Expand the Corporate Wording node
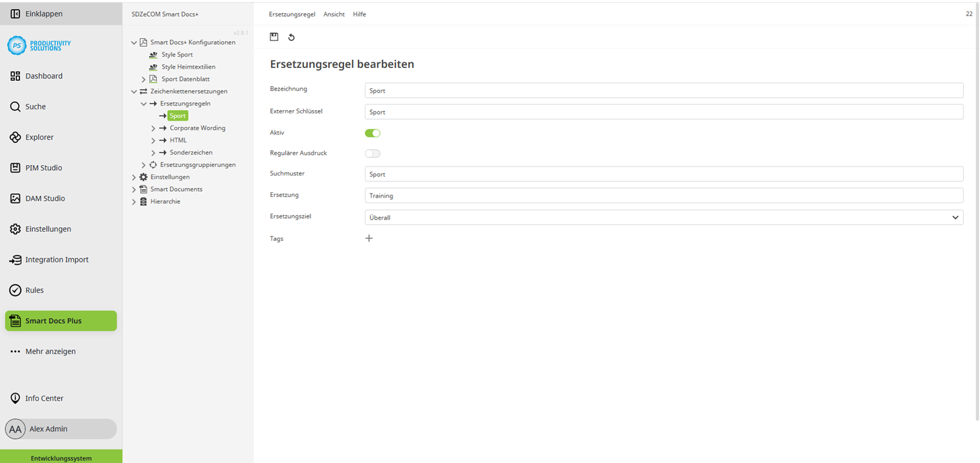 click(x=153, y=128)
